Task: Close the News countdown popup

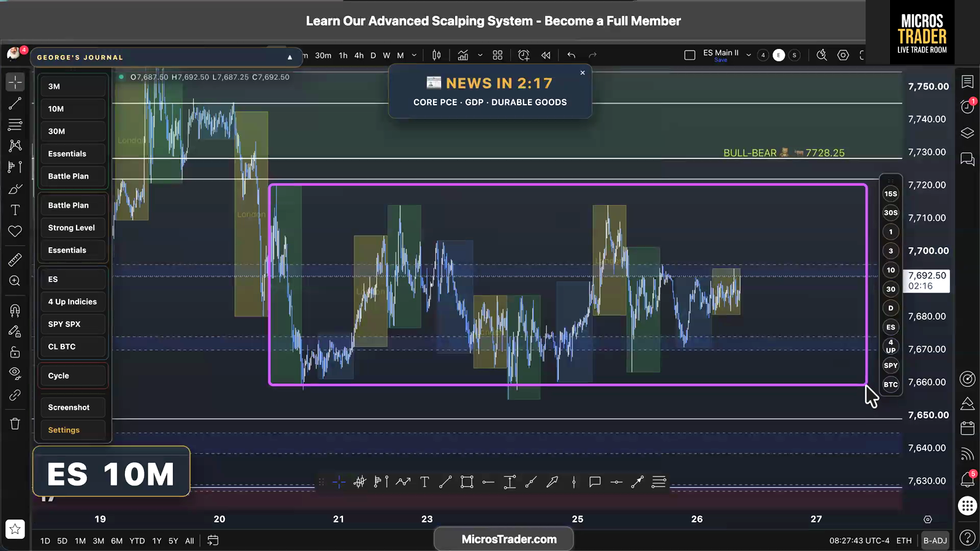Action: (x=582, y=72)
